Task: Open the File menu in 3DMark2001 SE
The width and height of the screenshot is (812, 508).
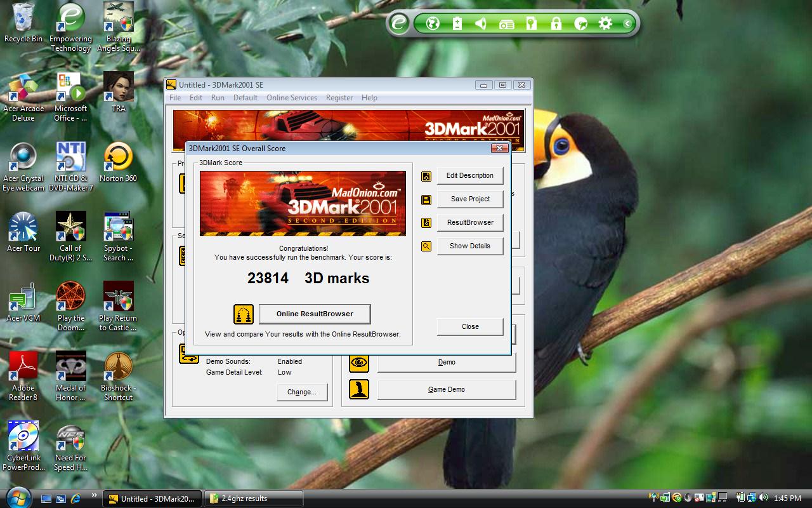Action: 175,98
